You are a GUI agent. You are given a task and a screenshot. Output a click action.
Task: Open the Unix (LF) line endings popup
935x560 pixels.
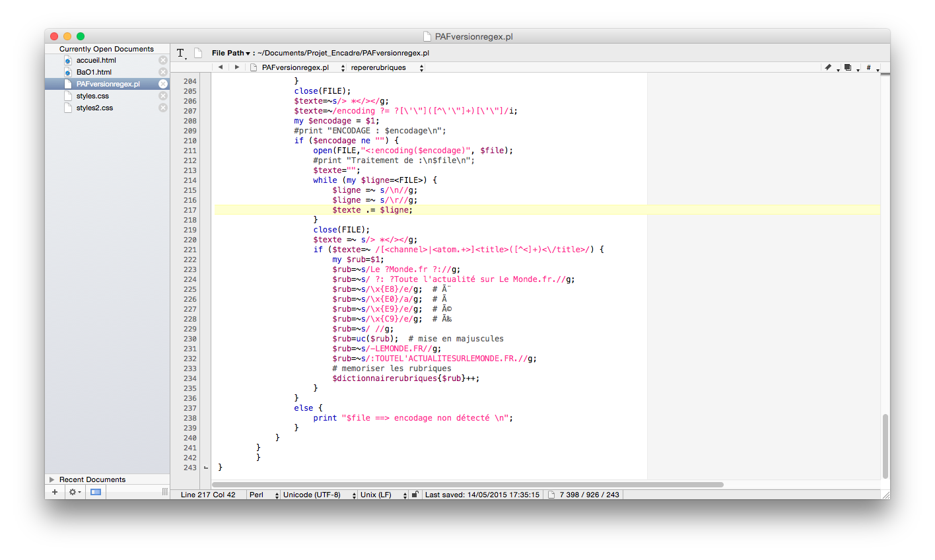point(383,495)
